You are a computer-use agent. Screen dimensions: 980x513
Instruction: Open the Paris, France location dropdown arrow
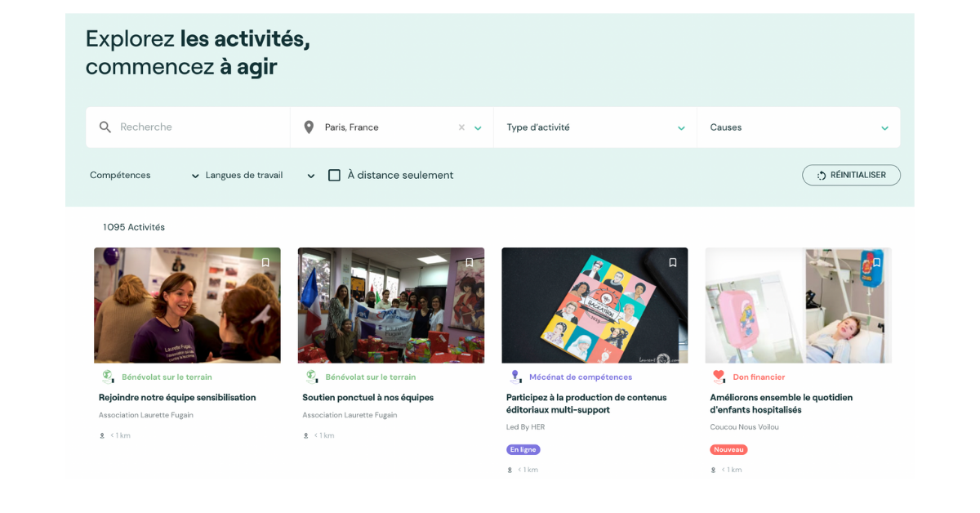pyautogui.click(x=478, y=128)
